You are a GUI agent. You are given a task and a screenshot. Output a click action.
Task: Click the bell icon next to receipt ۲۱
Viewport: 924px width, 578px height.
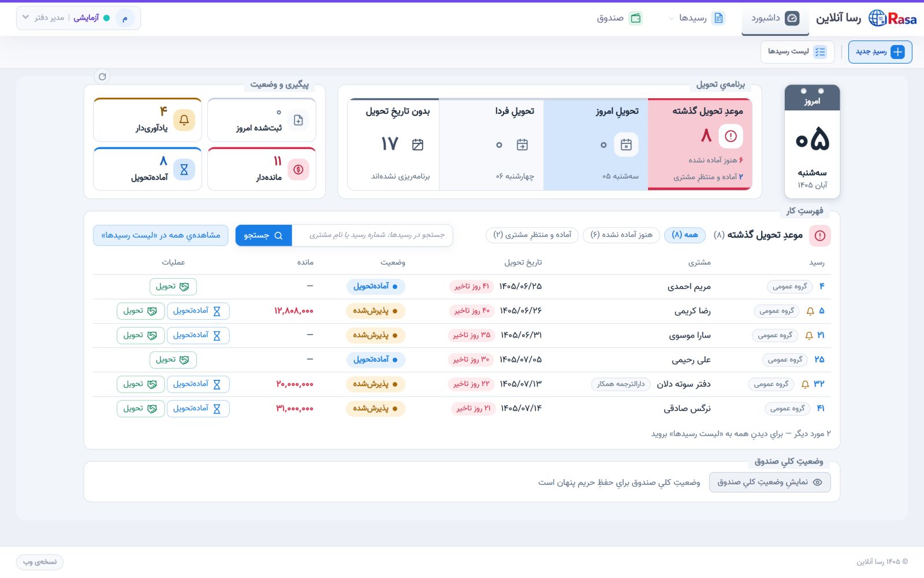click(x=809, y=335)
